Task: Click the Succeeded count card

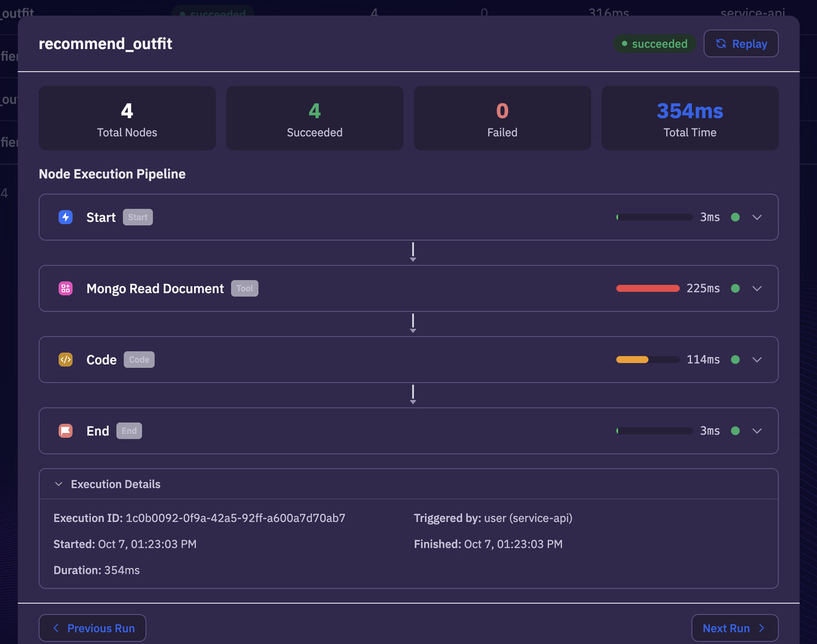Action: tap(315, 118)
